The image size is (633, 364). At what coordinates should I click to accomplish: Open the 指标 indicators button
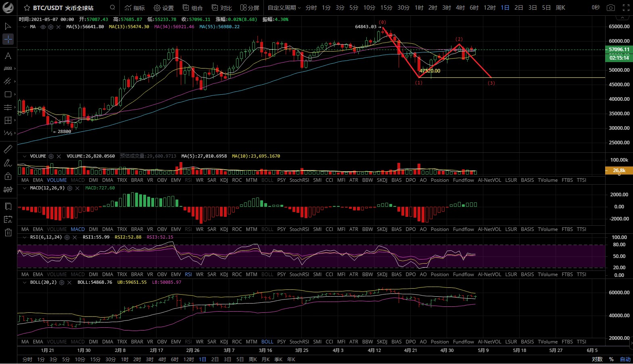click(135, 8)
